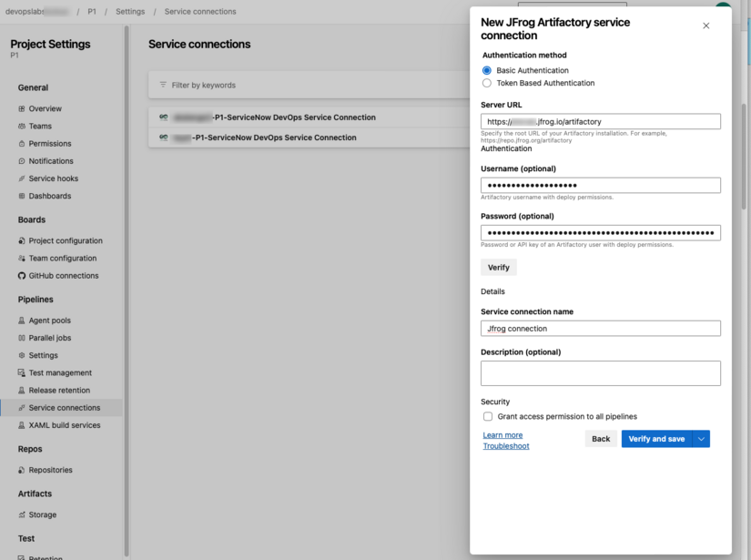
Task: Open Team configuration under Boards
Action: [x=63, y=259]
